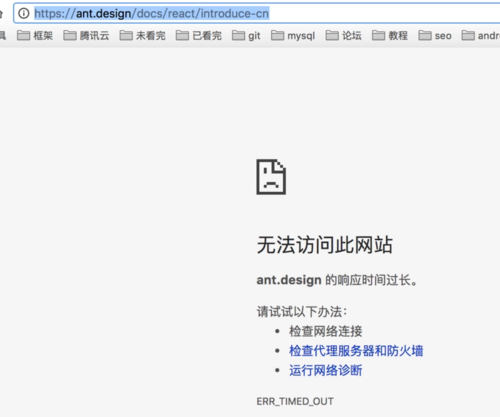The width and height of the screenshot is (500, 417).
Task: Open the seo bookmarks folder
Action: [435, 35]
